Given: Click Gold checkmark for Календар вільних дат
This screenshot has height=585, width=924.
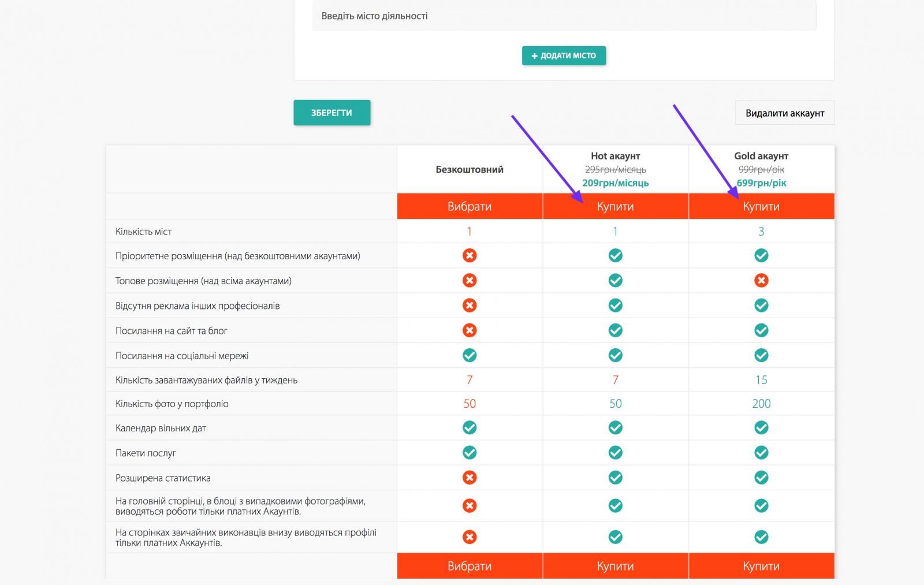Looking at the screenshot, I should 761,427.
